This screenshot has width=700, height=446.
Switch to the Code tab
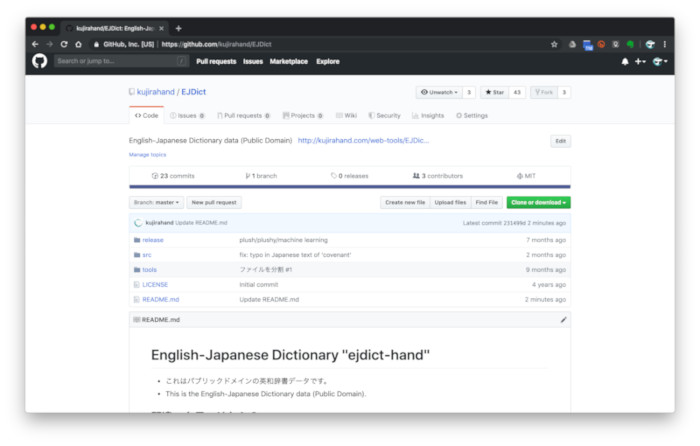[146, 115]
